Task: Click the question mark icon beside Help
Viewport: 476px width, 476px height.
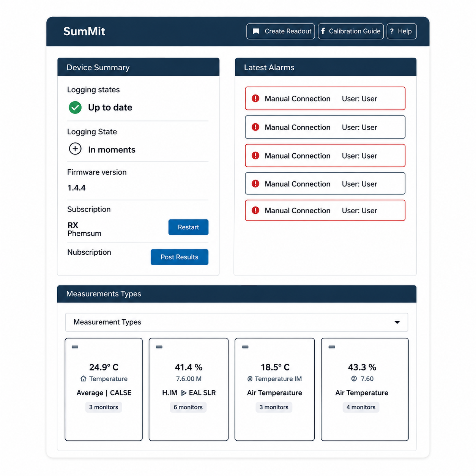Action: 392,31
